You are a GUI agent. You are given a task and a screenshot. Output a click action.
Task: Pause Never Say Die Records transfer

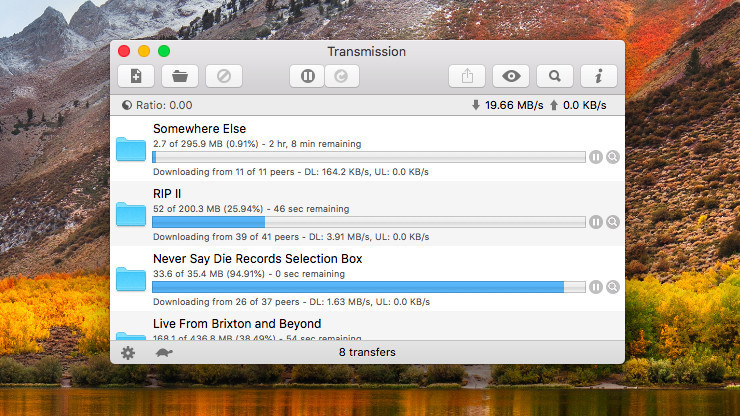596,287
